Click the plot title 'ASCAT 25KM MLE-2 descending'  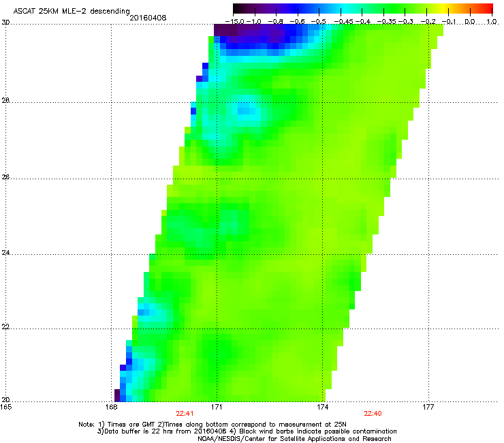click(x=72, y=11)
